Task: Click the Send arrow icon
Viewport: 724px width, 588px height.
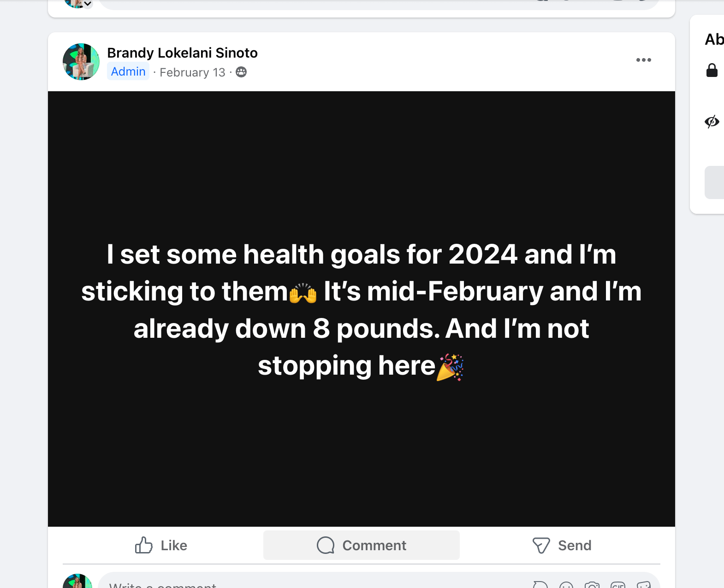Action: [541, 545]
